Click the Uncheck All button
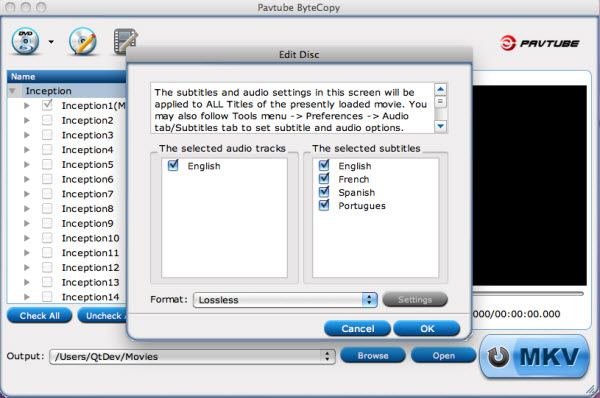Image resolution: width=600 pixels, height=398 pixels. tap(103, 316)
